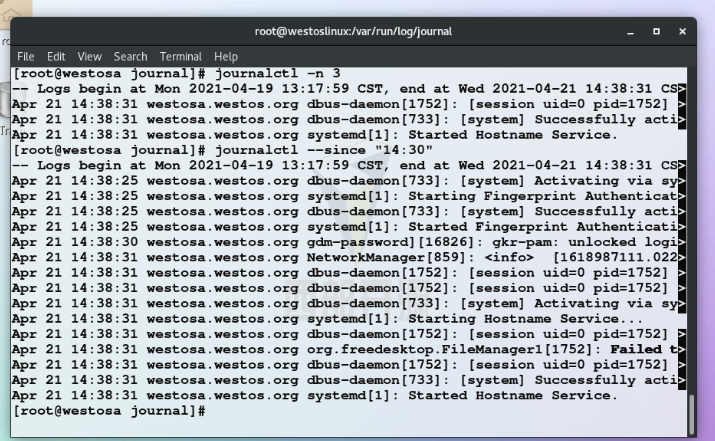Open the Search menu
Screen dimensions: 715x441
click(x=130, y=57)
